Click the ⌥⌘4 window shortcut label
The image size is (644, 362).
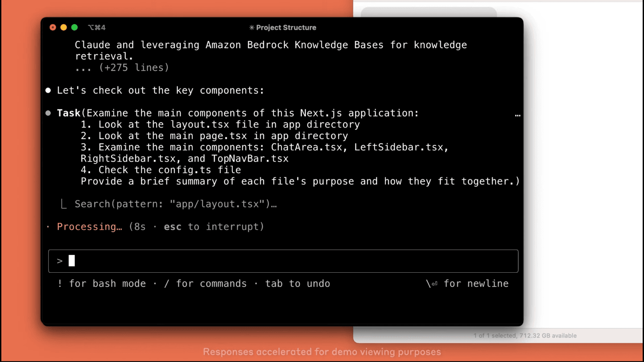(97, 28)
